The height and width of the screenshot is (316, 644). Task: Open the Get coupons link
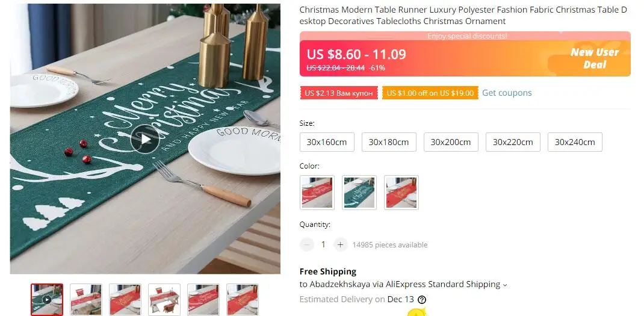pyautogui.click(x=507, y=93)
